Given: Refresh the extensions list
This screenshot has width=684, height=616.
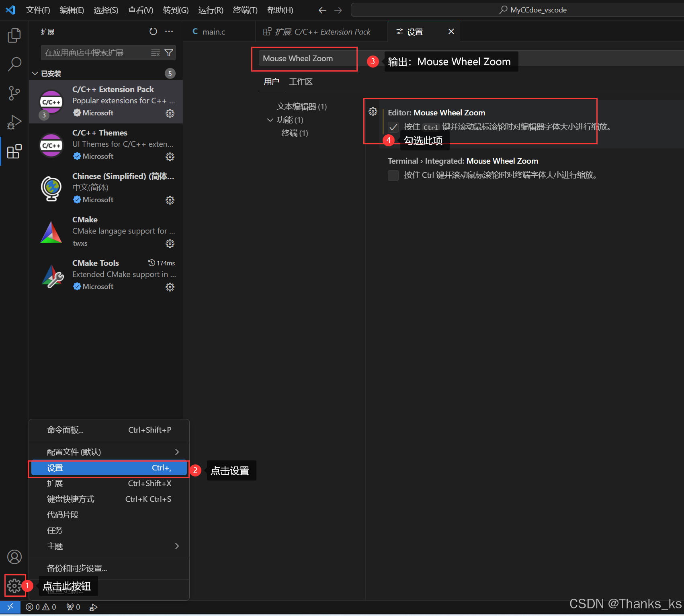Looking at the screenshot, I should click(x=153, y=31).
